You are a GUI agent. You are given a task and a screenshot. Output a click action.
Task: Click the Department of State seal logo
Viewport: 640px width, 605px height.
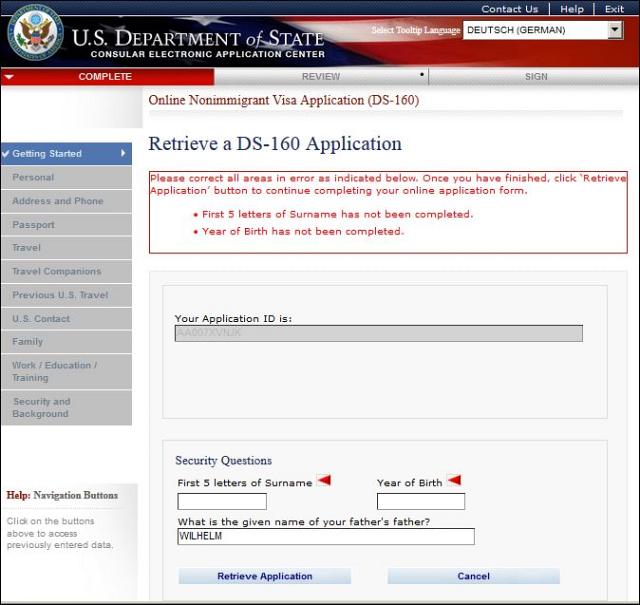pos(36,35)
